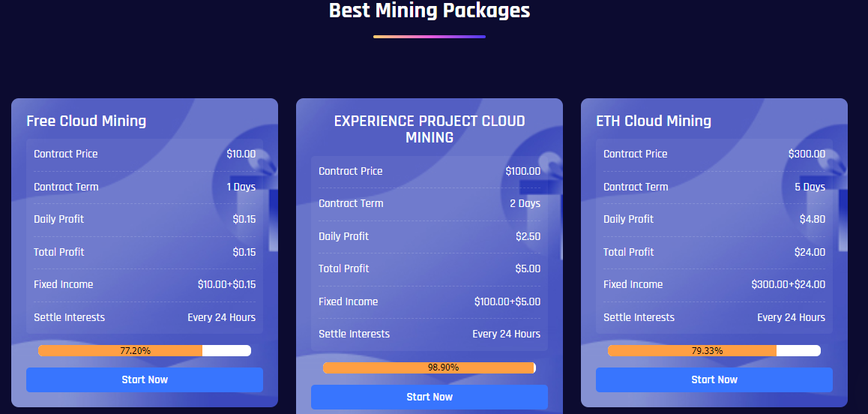Click the $4.80 daily profit value
The height and width of the screenshot is (414, 868).
[x=810, y=219]
